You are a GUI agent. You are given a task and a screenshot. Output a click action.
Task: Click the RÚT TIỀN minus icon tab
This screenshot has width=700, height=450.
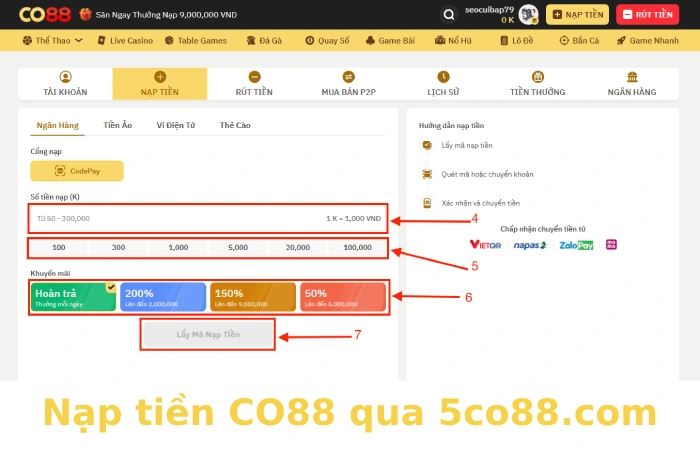tap(254, 77)
